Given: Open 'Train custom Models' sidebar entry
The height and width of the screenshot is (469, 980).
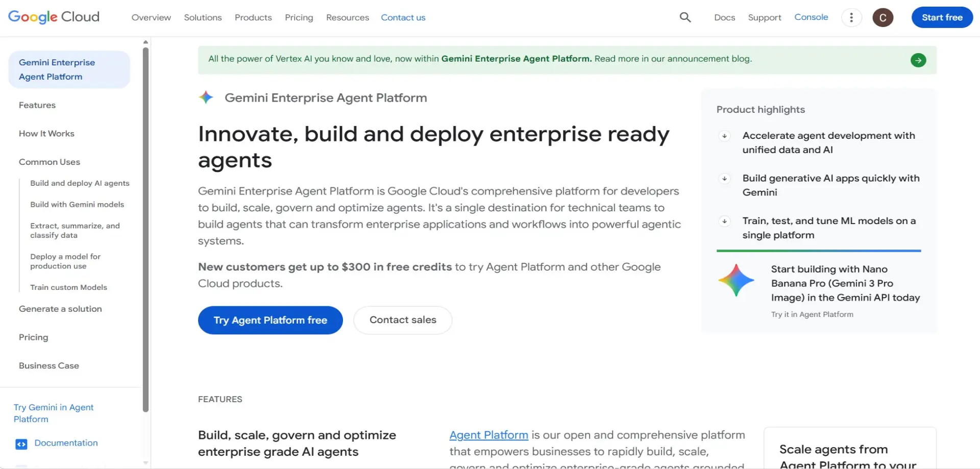Looking at the screenshot, I should click(x=68, y=287).
